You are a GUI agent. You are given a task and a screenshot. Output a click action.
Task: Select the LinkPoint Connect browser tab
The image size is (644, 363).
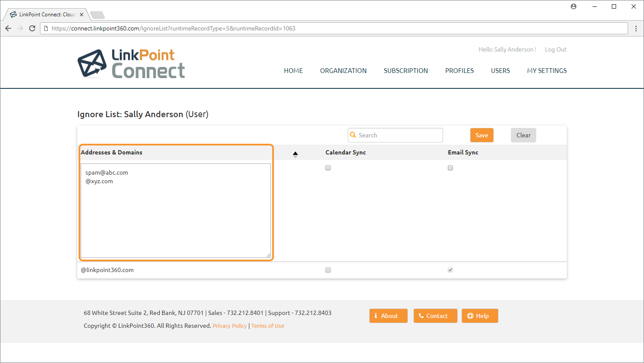pyautogui.click(x=47, y=15)
